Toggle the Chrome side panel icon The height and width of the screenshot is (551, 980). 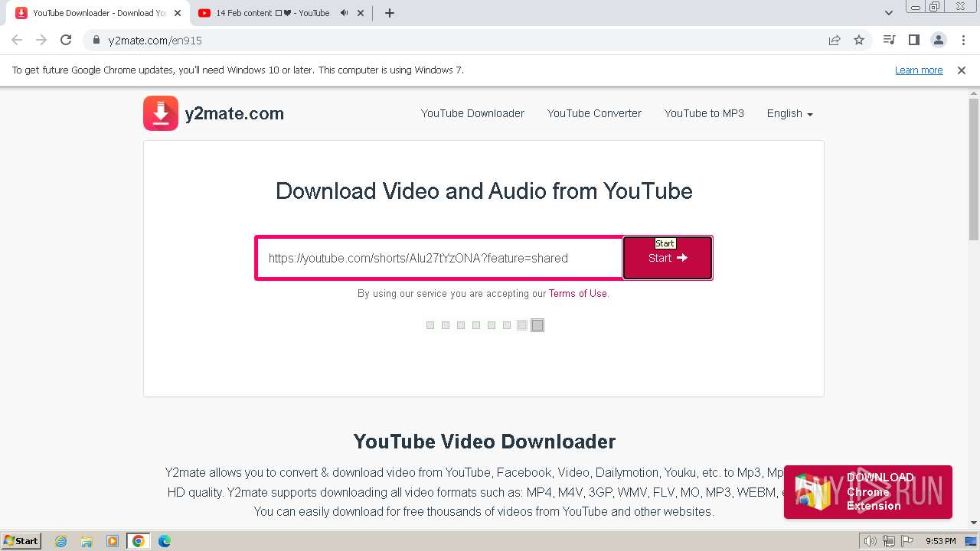913,40
